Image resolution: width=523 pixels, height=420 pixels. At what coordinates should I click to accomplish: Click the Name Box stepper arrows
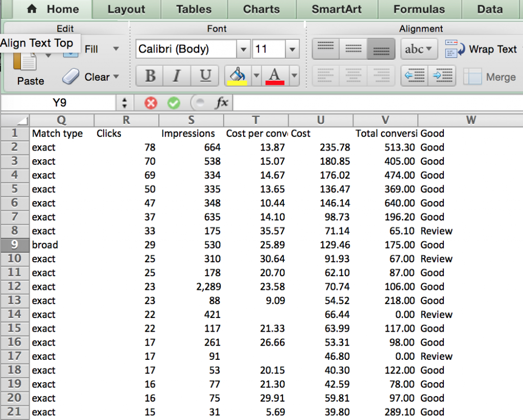click(x=125, y=103)
